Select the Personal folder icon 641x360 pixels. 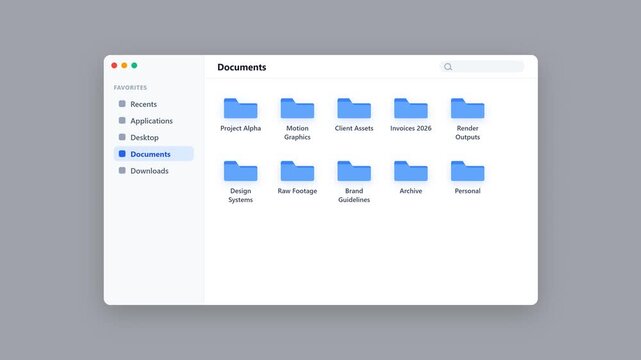(x=468, y=171)
